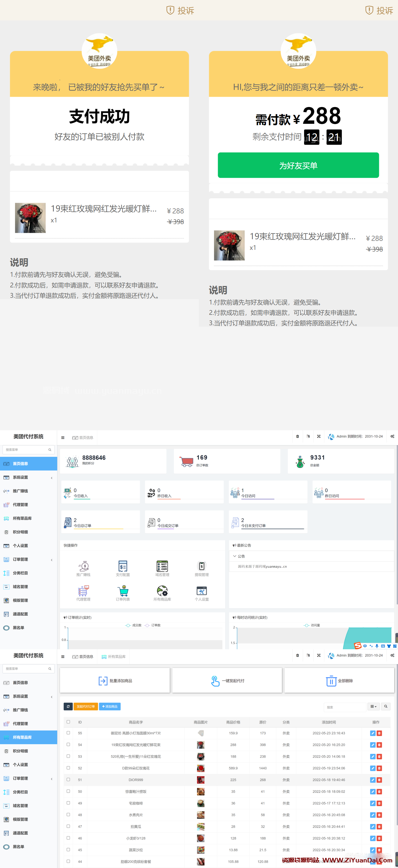The height and width of the screenshot is (868, 398).
Task: Toggle 成交数 legend in 订单统计 chart
Action: (133, 625)
